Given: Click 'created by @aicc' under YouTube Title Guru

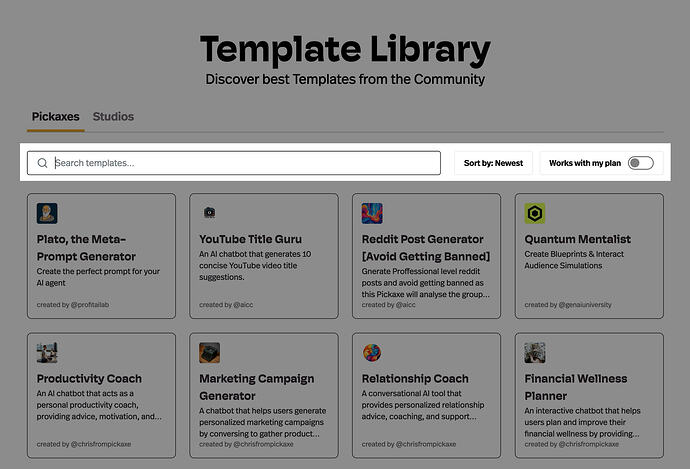Looking at the screenshot, I should [x=226, y=304].
